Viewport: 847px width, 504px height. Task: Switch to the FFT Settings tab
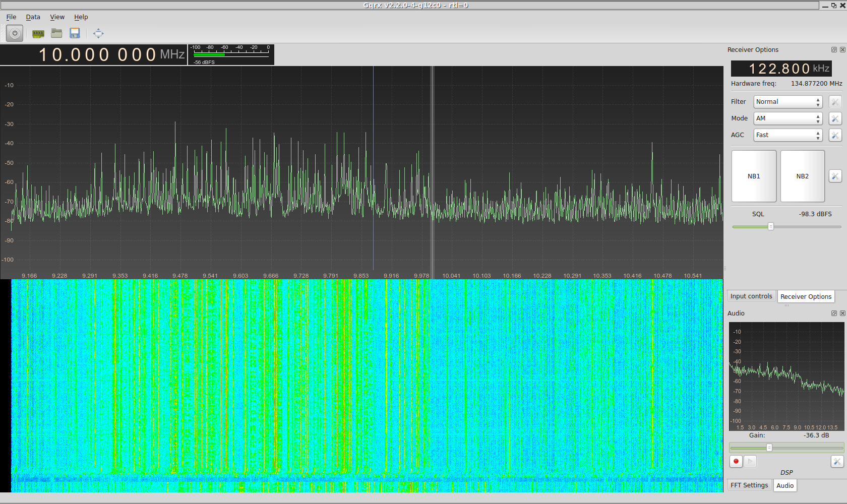click(x=749, y=485)
